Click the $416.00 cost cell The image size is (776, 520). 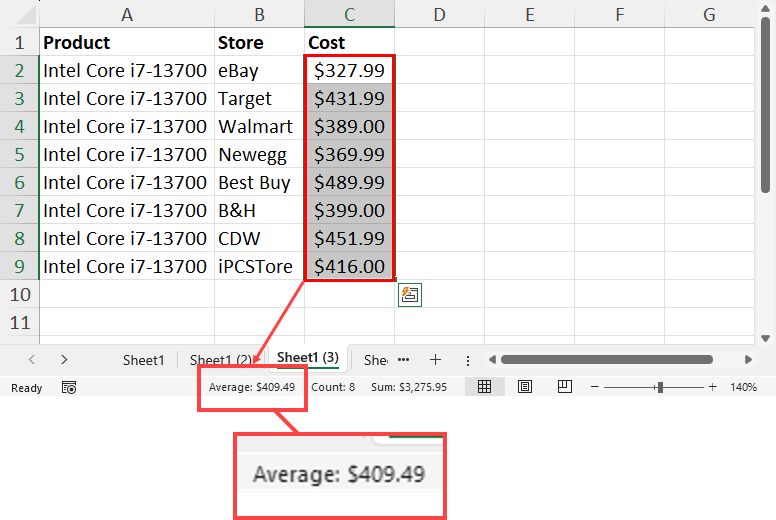[349, 266]
